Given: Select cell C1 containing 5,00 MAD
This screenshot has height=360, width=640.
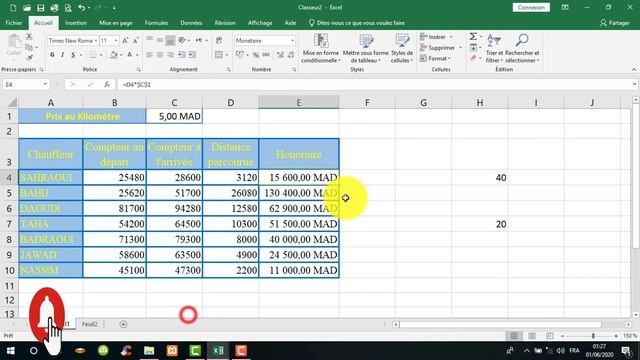Looking at the screenshot, I should click(174, 116).
